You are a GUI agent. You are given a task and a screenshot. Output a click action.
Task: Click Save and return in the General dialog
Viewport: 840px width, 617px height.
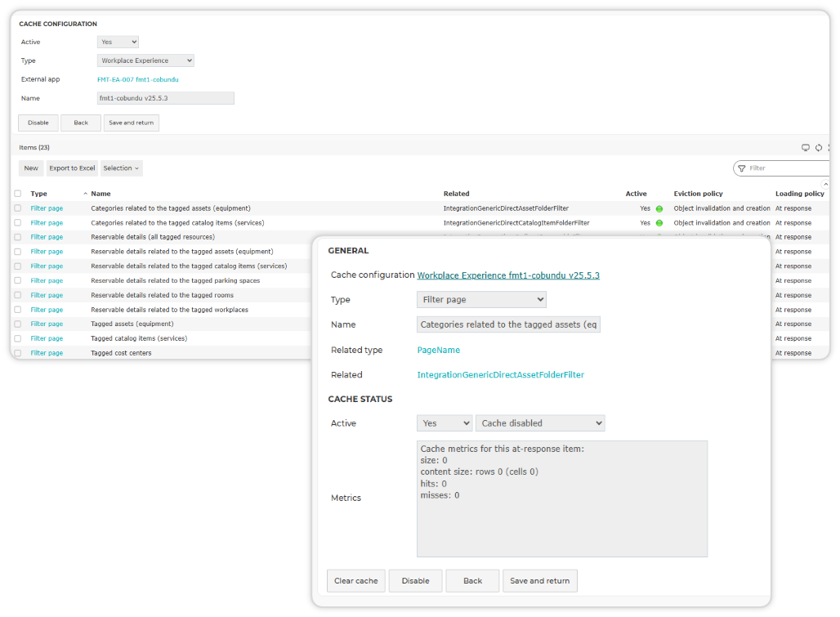tap(540, 581)
